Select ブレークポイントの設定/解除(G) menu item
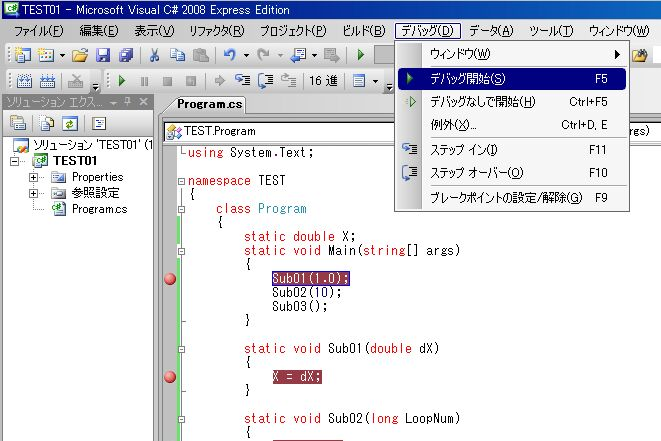Screen dimensions: 661x441 (x=512, y=197)
